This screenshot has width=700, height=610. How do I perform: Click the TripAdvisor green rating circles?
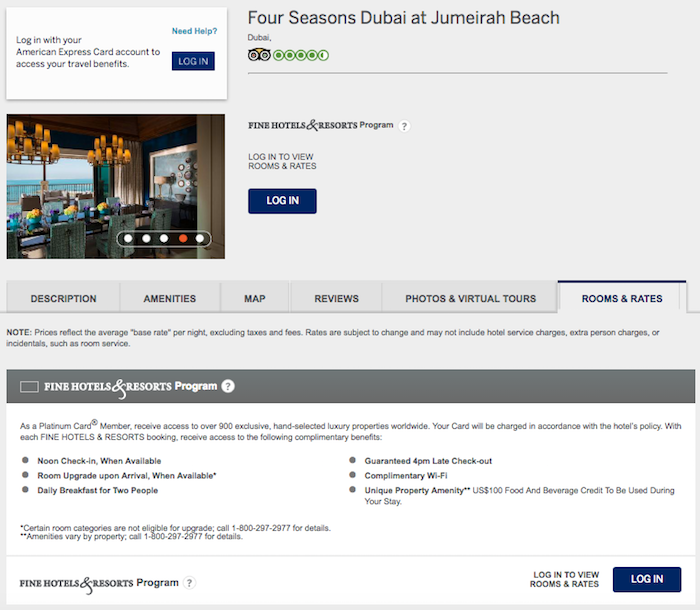[301, 55]
